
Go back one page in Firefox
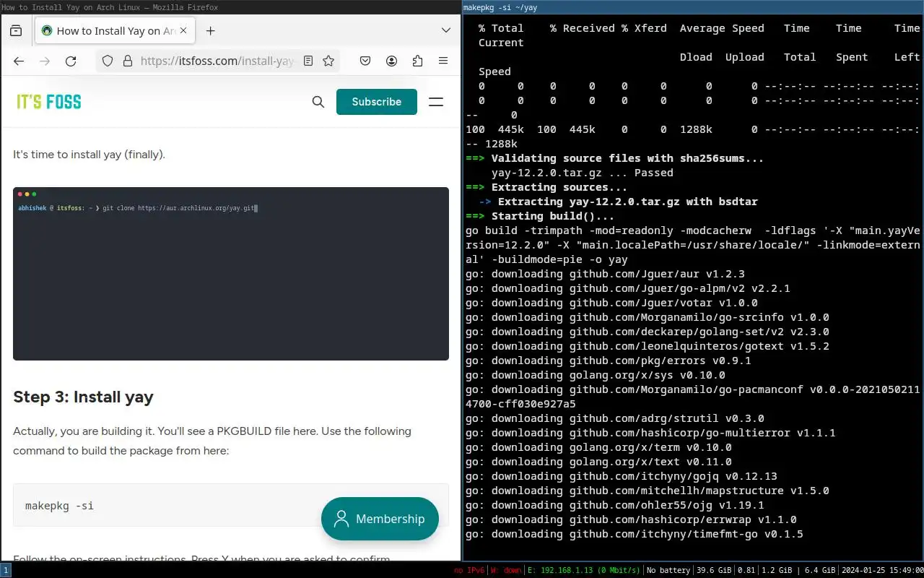click(19, 61)
